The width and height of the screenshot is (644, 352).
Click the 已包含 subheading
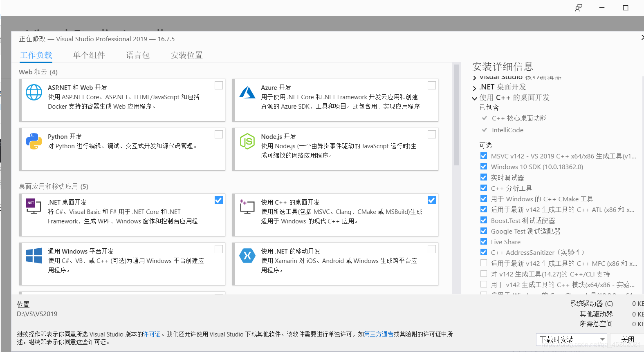pyautogui.click(x=489, y=107)
